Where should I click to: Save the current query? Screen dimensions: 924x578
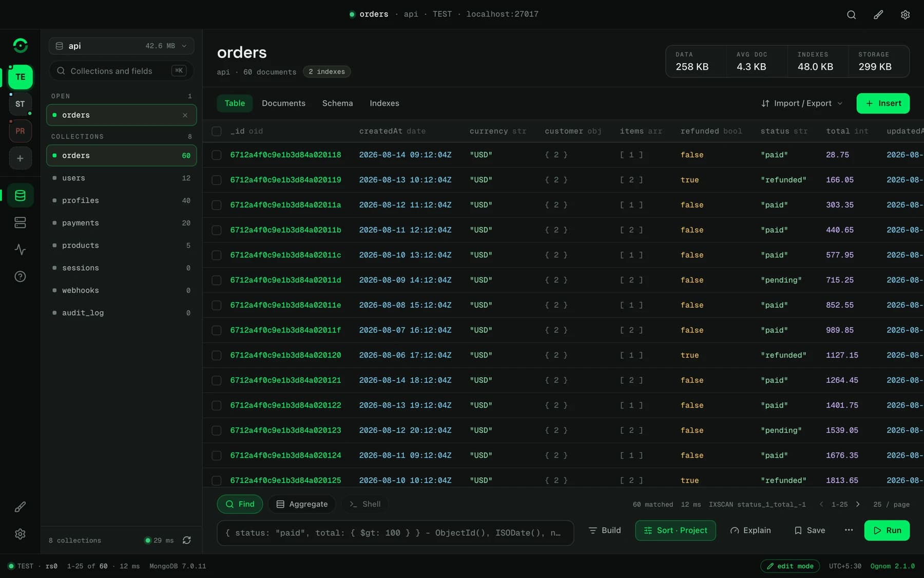(810, 530)
